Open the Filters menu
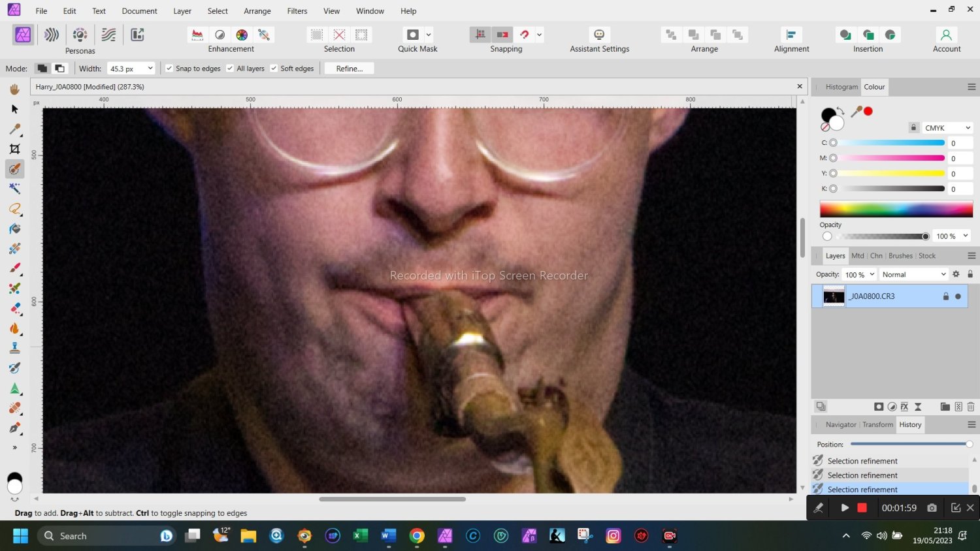Image resolution: width=980 pixels, height=551 pixels. pyautogui.click(x=297, y=11)
